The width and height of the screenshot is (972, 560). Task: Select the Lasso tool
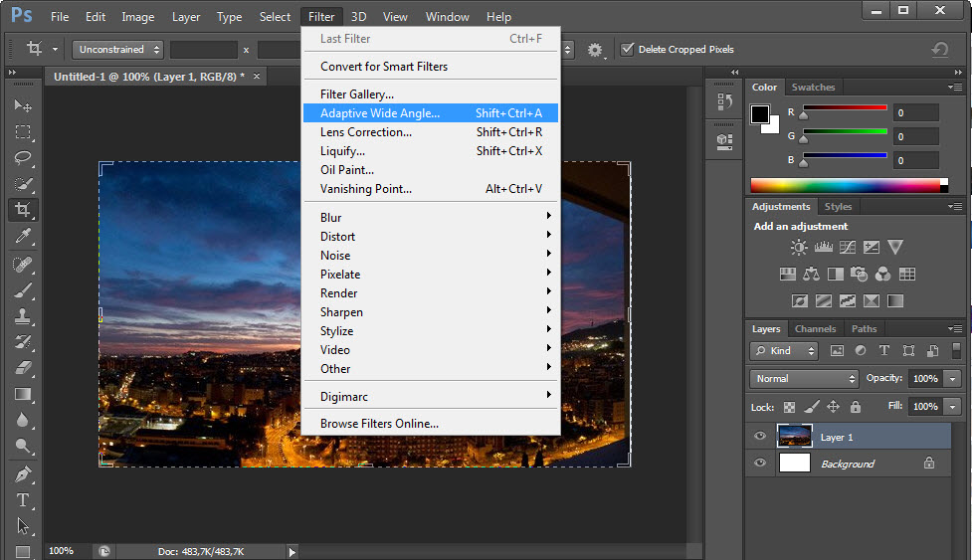click(23, 157)
